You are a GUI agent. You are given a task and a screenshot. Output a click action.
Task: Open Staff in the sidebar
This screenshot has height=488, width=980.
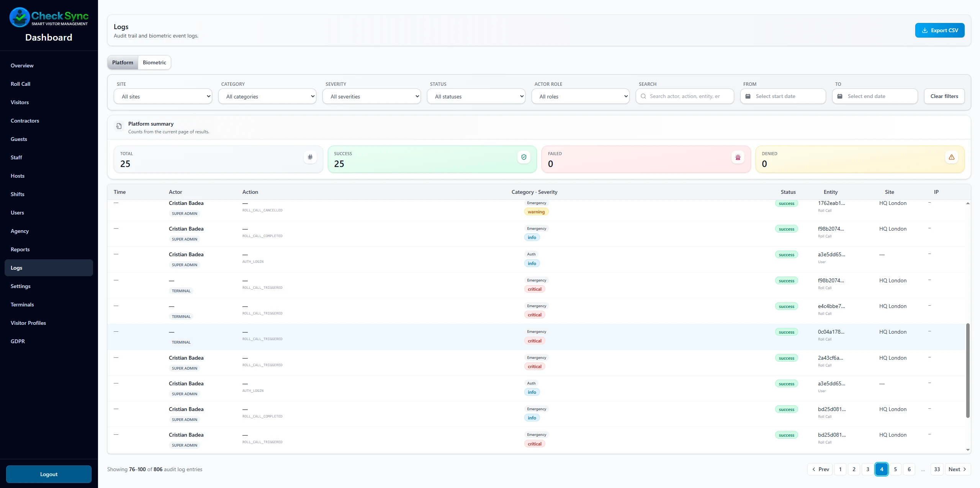point(49,157)
